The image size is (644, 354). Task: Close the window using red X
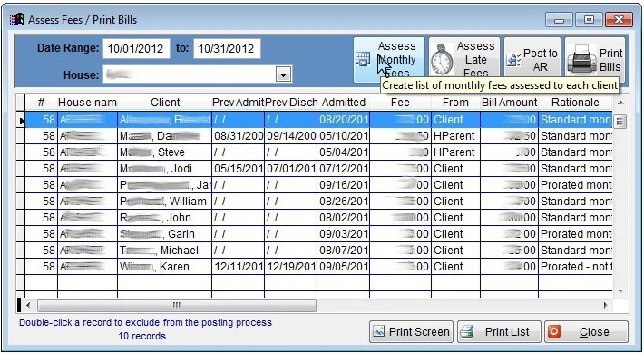[x=619, y=19]
